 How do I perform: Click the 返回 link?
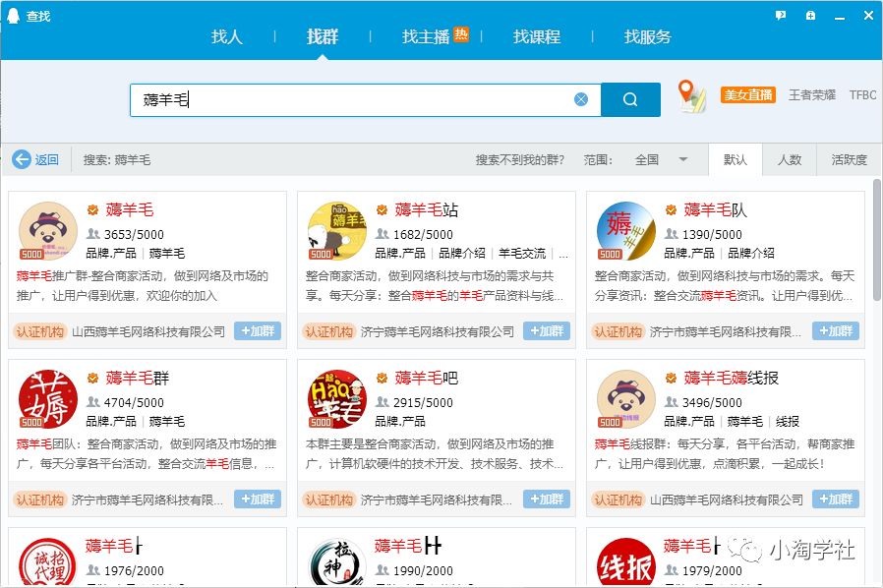click(x=46, y=160)
